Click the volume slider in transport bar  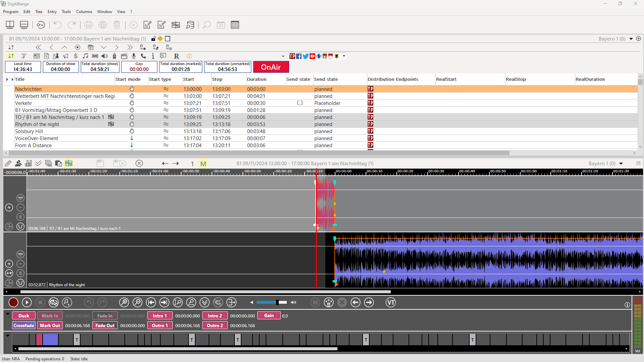click(272, 303)
